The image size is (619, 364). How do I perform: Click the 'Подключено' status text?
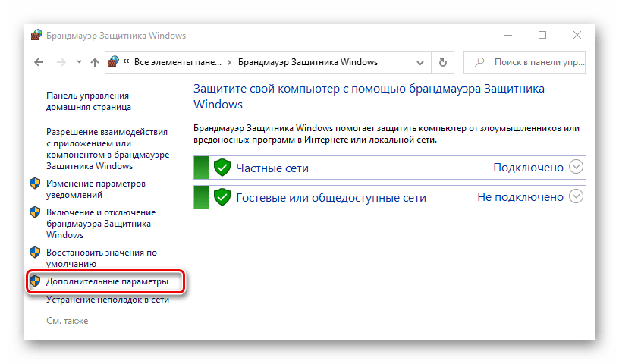click(528, 168)
